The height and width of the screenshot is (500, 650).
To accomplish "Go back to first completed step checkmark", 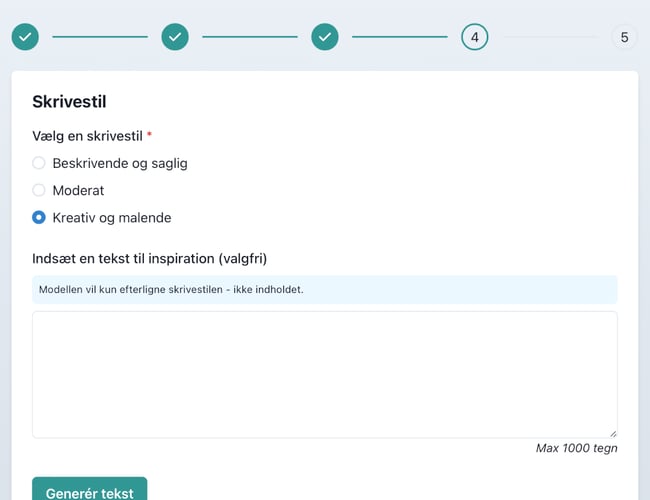I will pos(25,37).
